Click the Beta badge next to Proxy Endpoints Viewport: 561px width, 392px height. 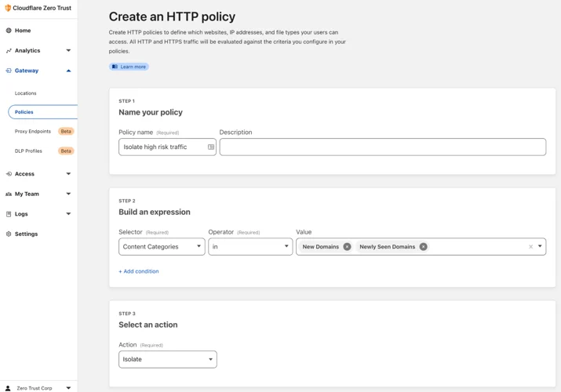[66, 132]
